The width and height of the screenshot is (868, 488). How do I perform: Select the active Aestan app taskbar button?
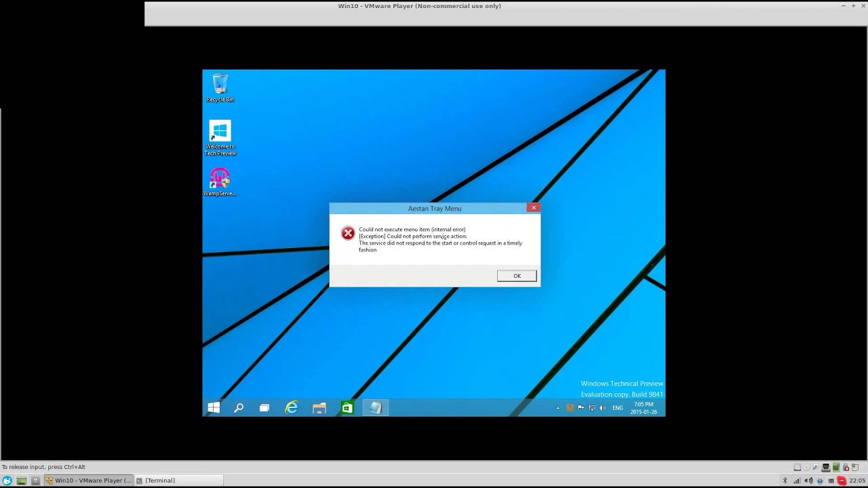point(375,407)
